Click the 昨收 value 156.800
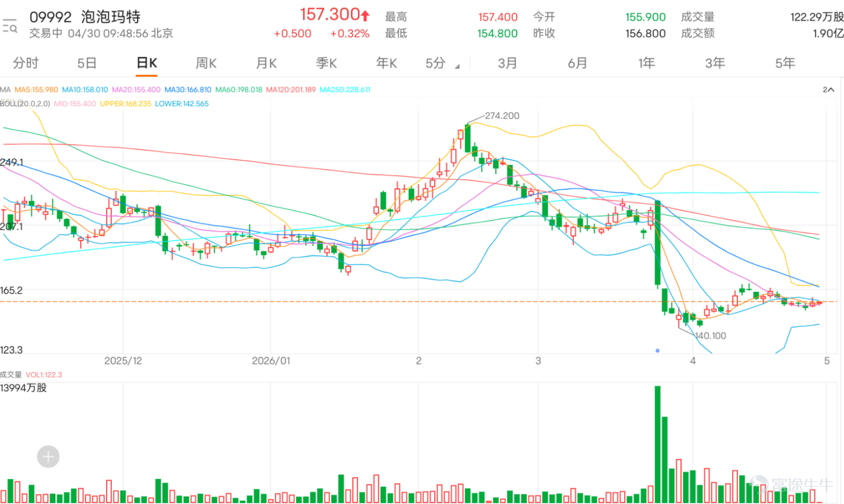The height and width of the screenshot is (504, 844). pyautogui.click(x=646, y=34)
